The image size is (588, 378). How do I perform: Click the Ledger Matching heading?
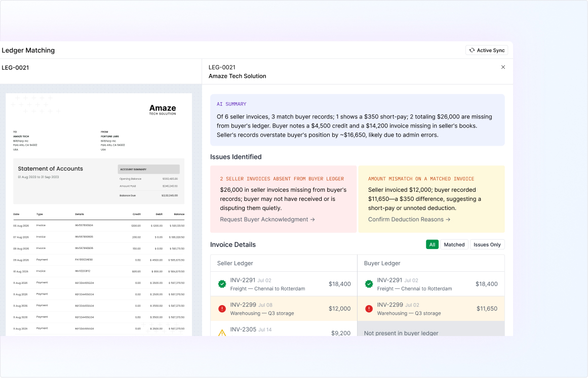point(28,50)
